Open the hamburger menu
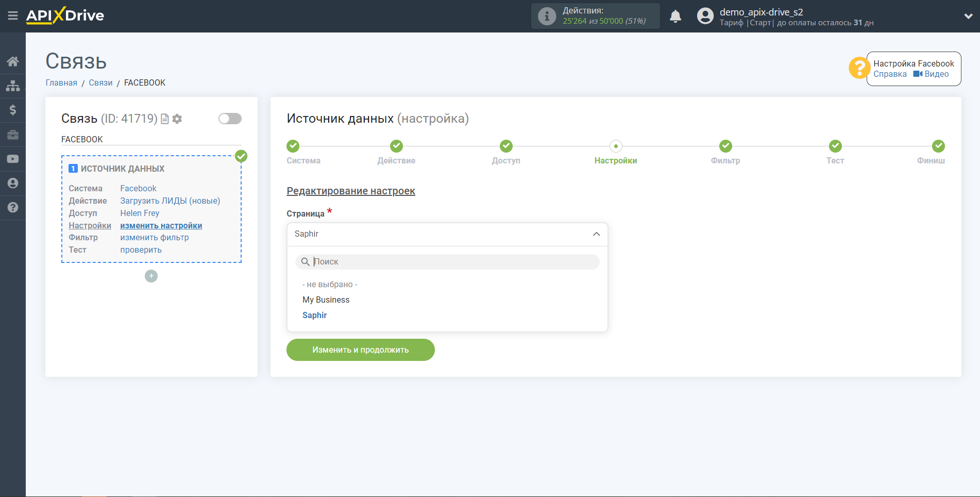The width and height of the screenshot is (980, 497). 13,16
